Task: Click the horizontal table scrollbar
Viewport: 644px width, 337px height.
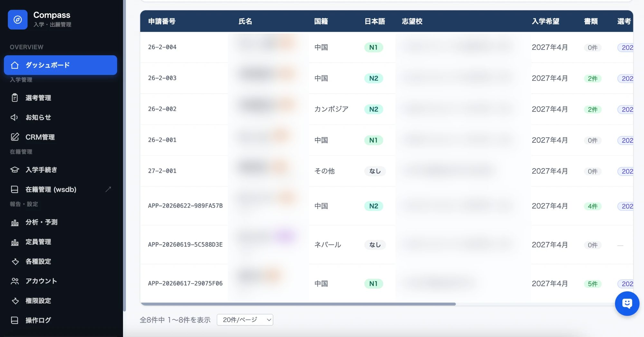Action: (298, 304)
